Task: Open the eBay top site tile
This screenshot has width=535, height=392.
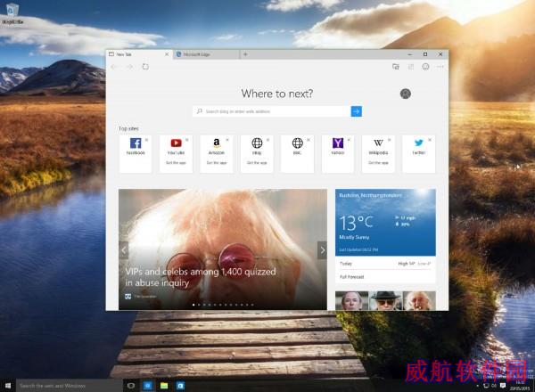Action: (x=257, y=154)
